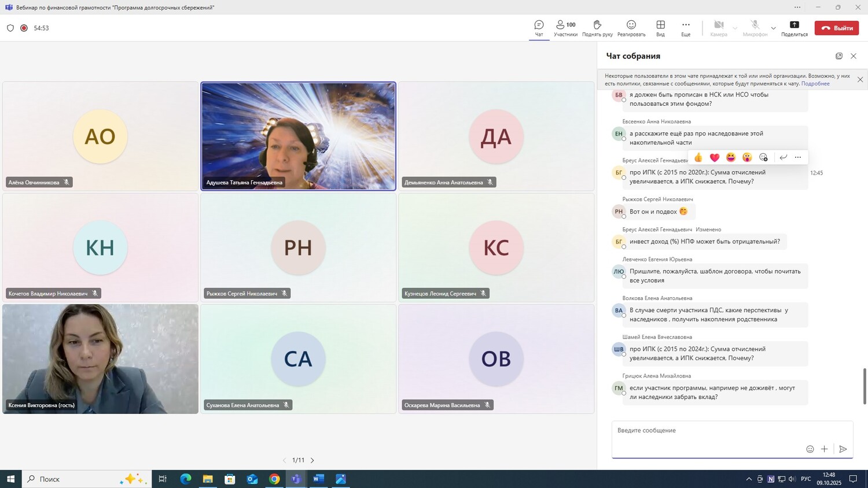The height and width of the screenshot is (488, 868).
Task: Unmute the Microphone
Action: [755, 28]
